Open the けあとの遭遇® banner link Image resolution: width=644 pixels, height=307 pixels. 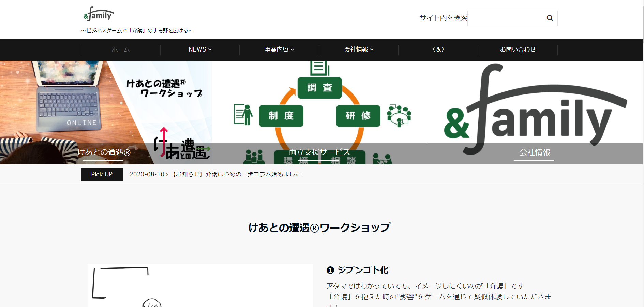(104, 152)
